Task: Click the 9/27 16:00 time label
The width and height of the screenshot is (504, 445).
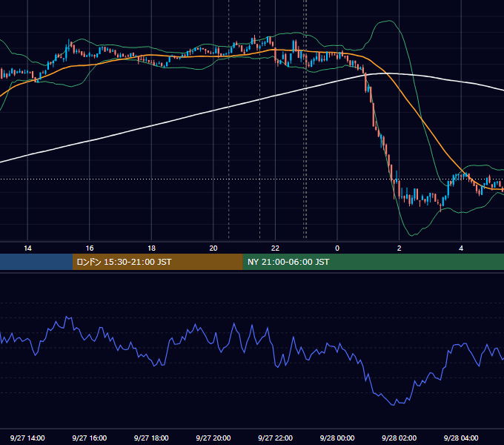Action: 90,438
